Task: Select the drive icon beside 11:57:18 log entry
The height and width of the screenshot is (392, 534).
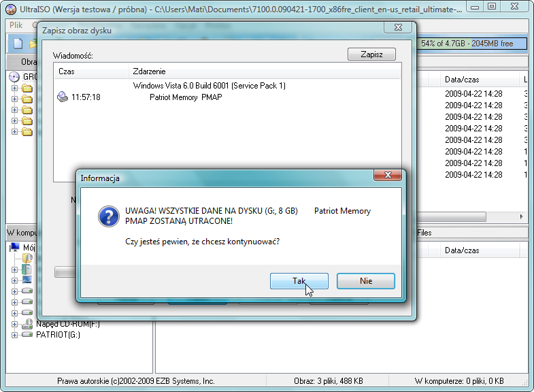Action: pos(63,97)
